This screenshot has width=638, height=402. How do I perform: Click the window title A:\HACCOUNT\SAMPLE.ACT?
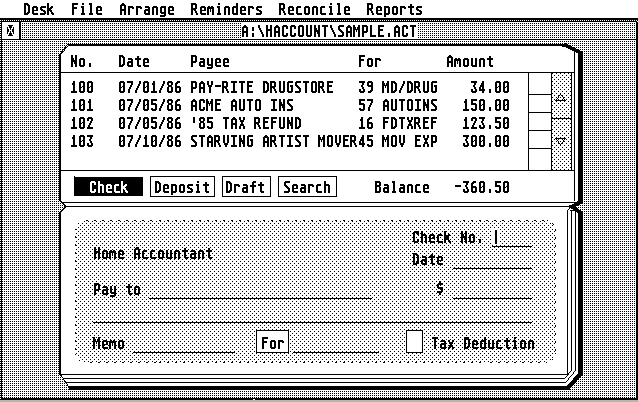[x=329, y=31]
